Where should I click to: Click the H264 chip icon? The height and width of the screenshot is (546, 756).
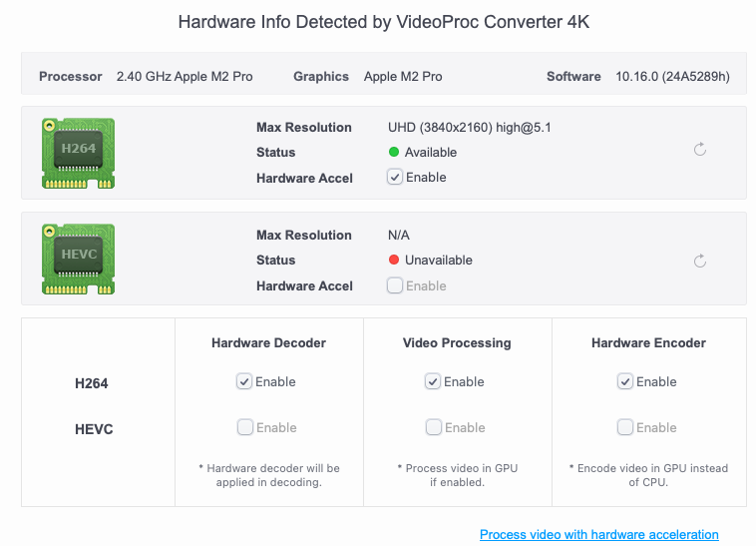[78, 153]
